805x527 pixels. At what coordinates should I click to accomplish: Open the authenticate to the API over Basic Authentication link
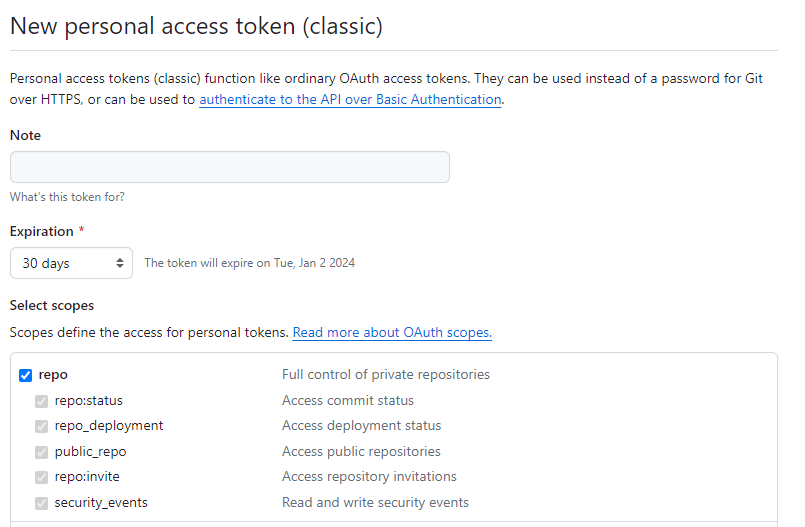point(350,99)
